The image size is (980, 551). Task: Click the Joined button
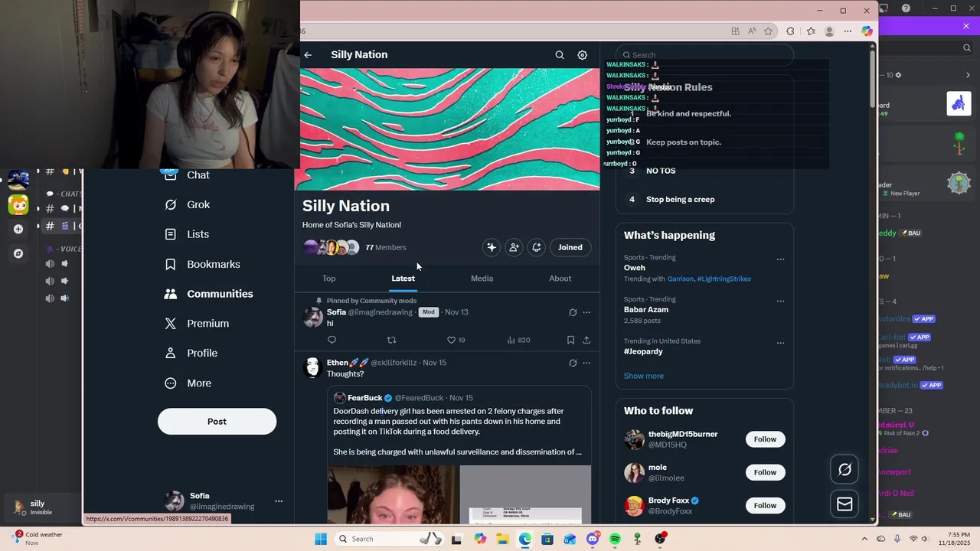coord(570,247)
